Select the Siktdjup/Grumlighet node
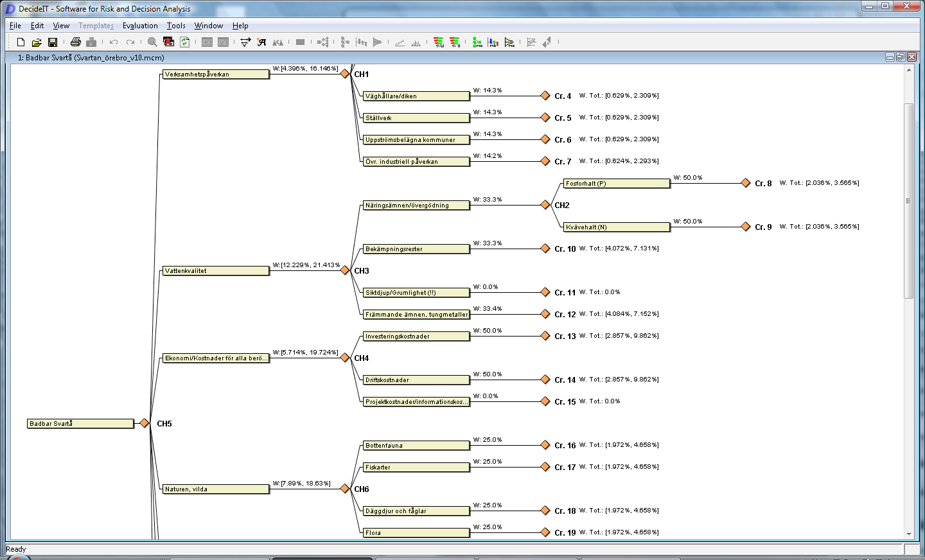Screen dimensions: 925x560 pos(416,292)
